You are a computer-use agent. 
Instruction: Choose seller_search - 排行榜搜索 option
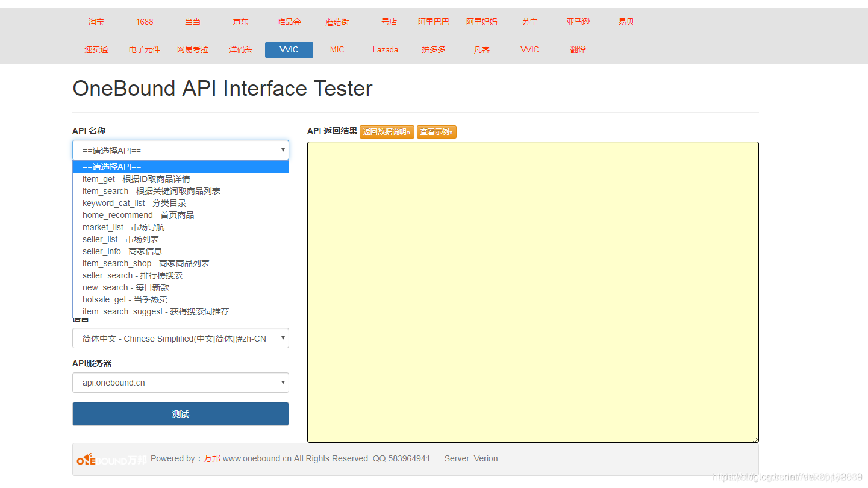point(181,275)
